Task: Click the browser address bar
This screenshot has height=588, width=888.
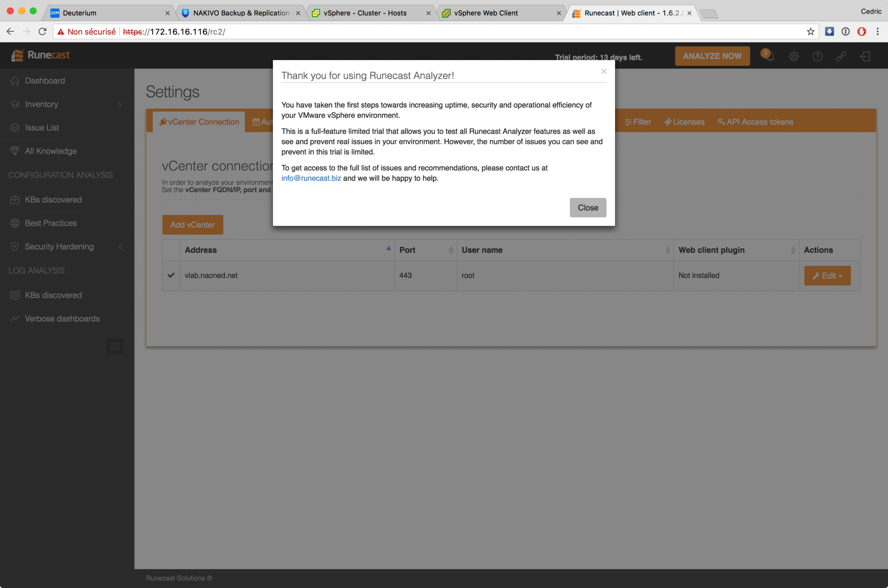Action: pos(450,32)
